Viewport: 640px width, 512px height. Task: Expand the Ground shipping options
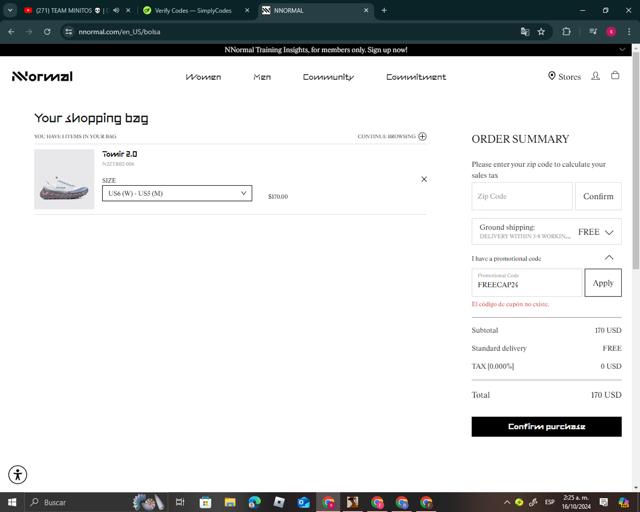click(x=547, y=232)
